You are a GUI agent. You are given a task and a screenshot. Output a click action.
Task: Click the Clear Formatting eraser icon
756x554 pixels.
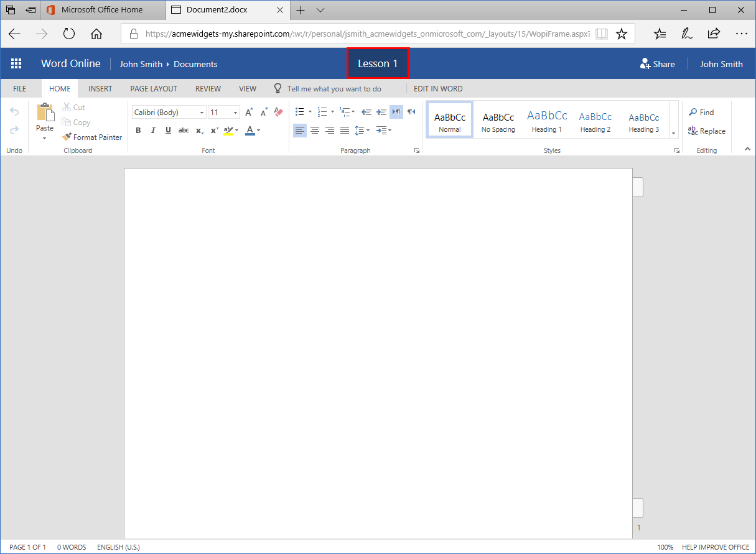tap(278, 112)
